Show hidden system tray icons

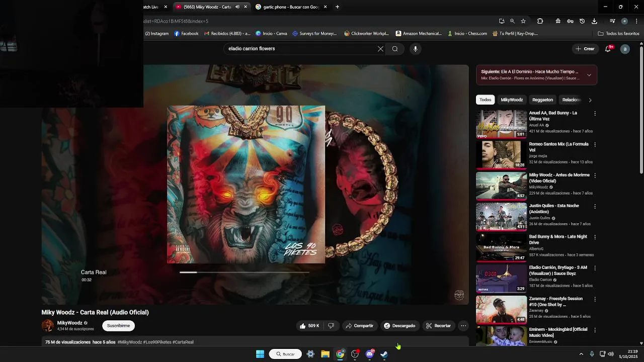coord(581,354)
